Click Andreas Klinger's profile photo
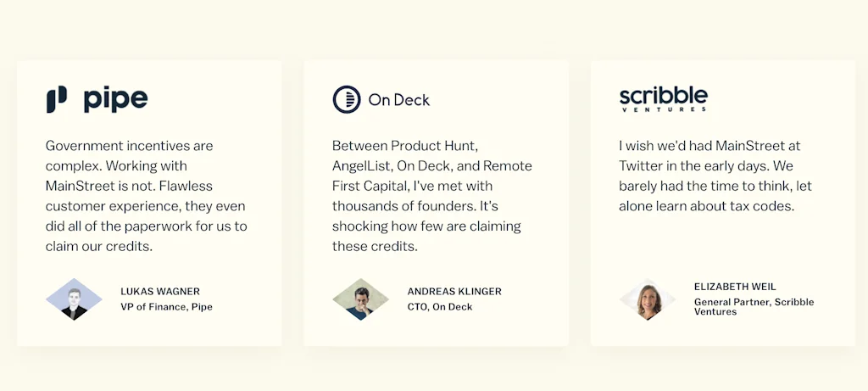Viewport: 868px width, 391px height. 360,299
